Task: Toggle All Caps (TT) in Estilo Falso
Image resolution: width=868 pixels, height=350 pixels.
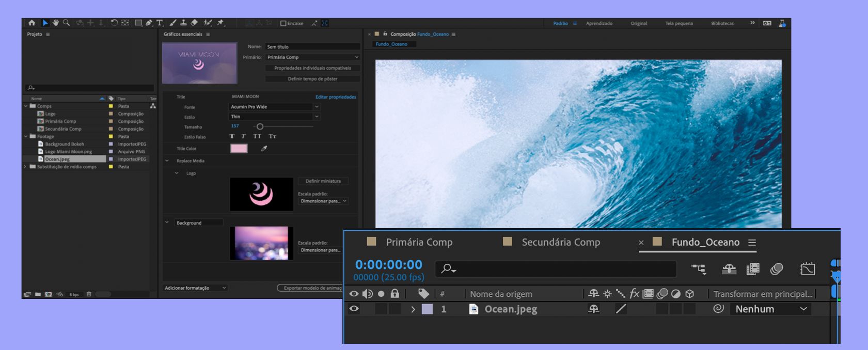Action: [257, 136]
